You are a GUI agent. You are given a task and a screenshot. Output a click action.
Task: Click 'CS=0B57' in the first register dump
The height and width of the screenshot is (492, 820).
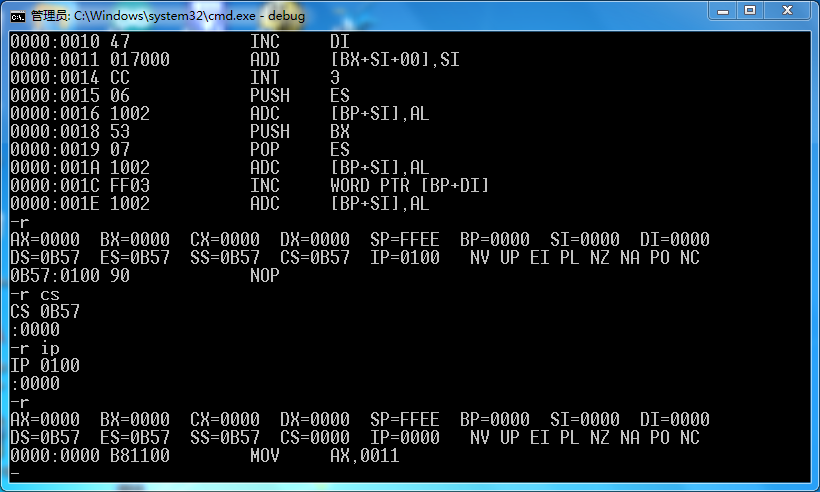(x=315, y=257)
